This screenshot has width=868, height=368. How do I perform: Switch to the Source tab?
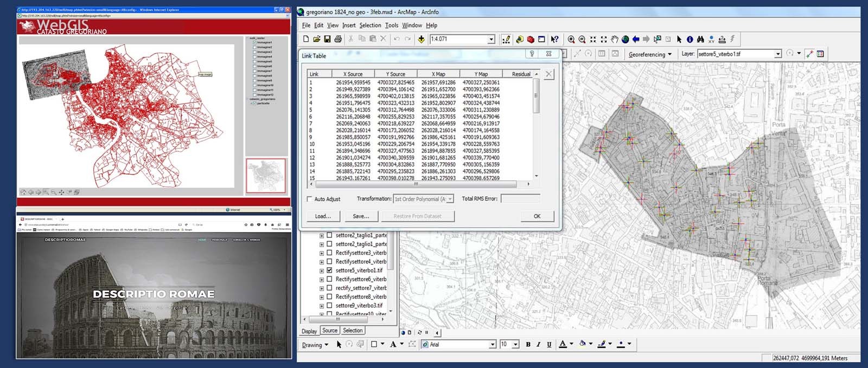pyautogui.click(x=330, y=331)
